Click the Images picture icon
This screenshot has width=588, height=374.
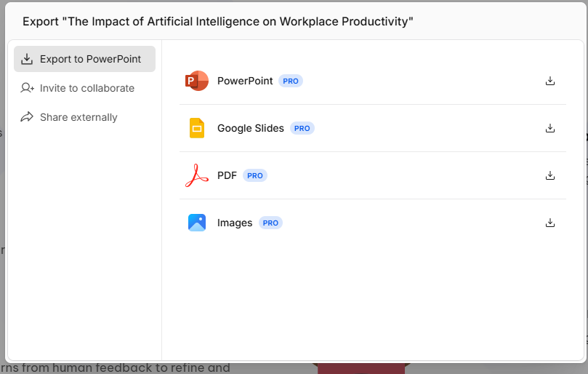point(197,223)
